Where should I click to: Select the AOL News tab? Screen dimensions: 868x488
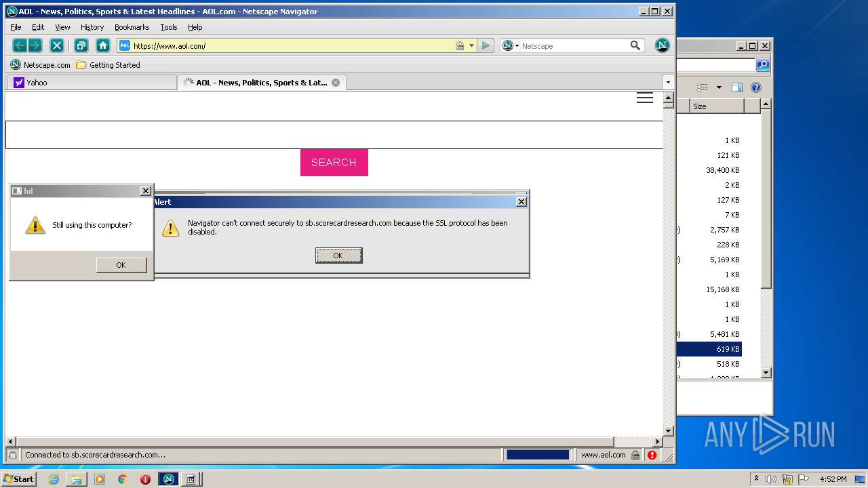coord(262,83)
